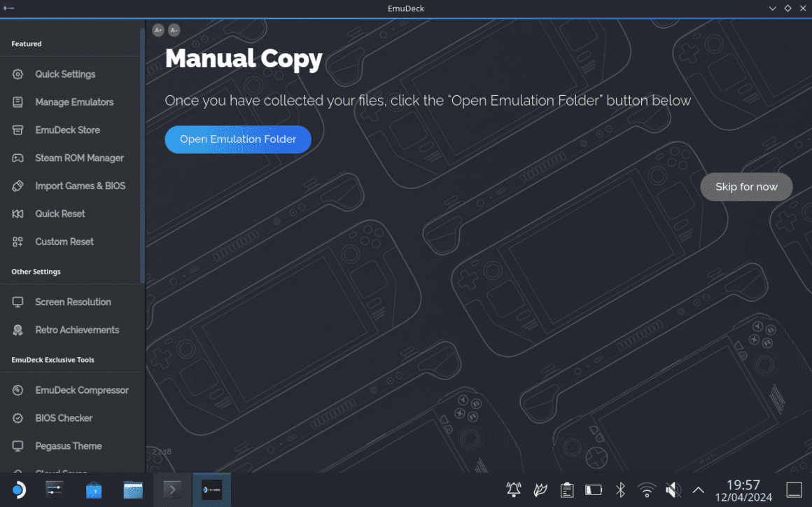This screenshot has width=812, height=507.
Task: Select Import Games & BIOS entry
Action: (80, 186)
